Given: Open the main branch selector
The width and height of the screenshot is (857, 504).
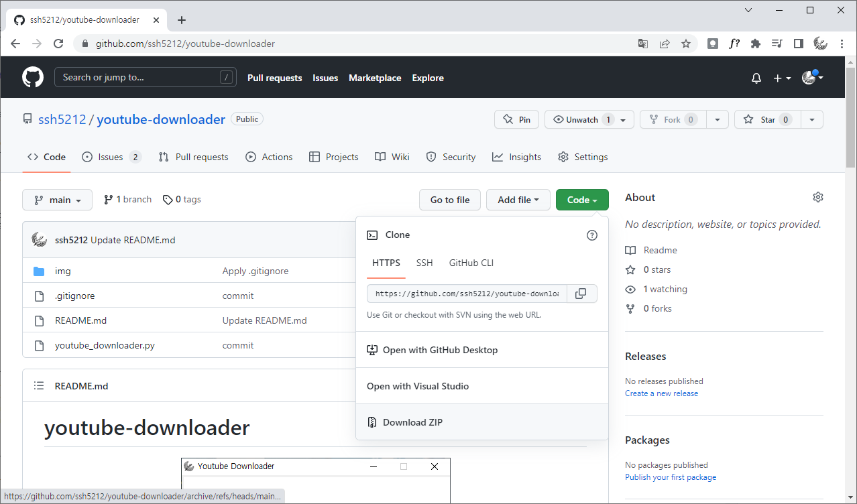Looking at the screenshot, I should tap(57, 200).
